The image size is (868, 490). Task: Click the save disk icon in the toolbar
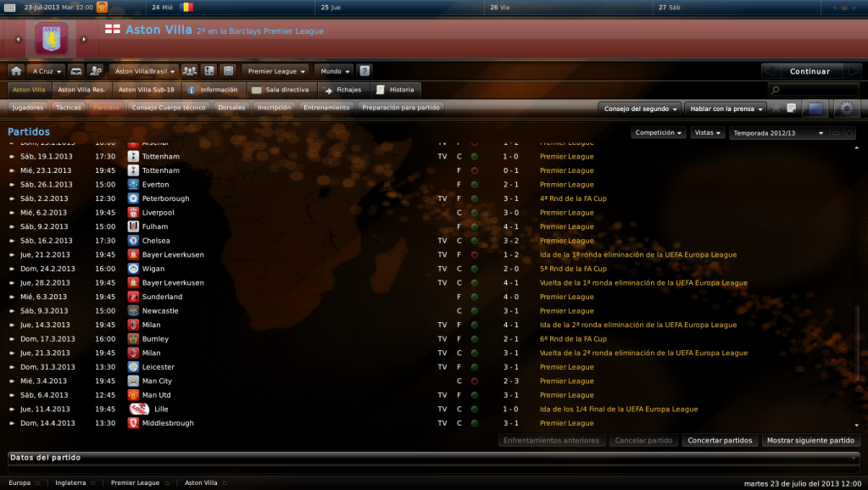coord(228,71)
